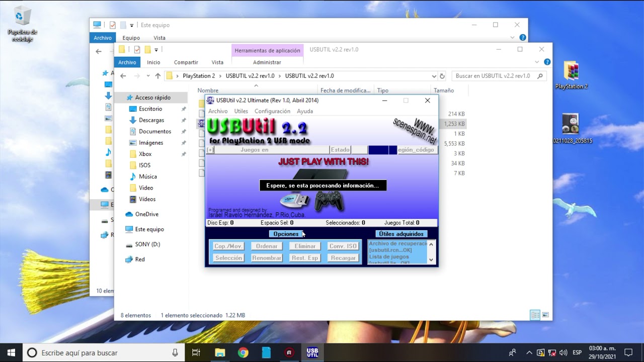Open Chrome from the taskbar

(x=243, y=352)
